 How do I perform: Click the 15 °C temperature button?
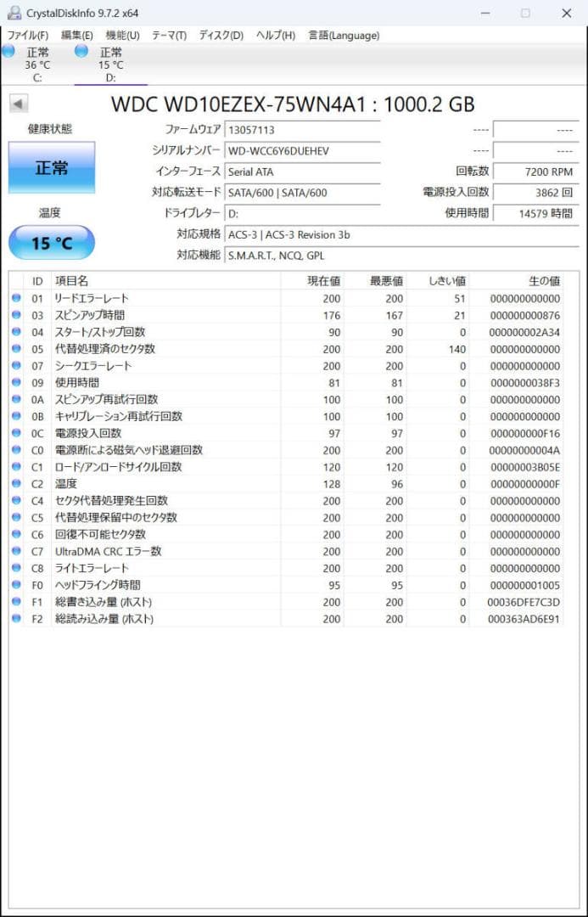click(52, 242)
